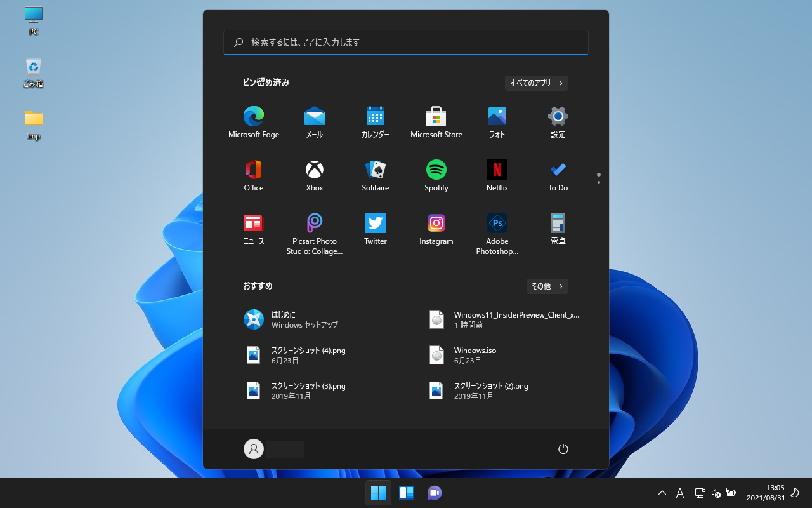Open the カレンダー app
The image size is (812, 508).
point(376,123)
